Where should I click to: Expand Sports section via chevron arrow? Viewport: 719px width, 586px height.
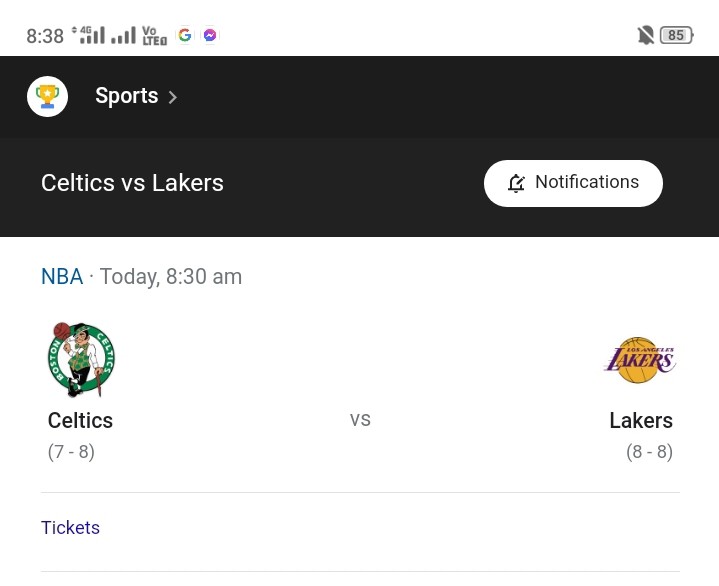(x=172, y=97)
